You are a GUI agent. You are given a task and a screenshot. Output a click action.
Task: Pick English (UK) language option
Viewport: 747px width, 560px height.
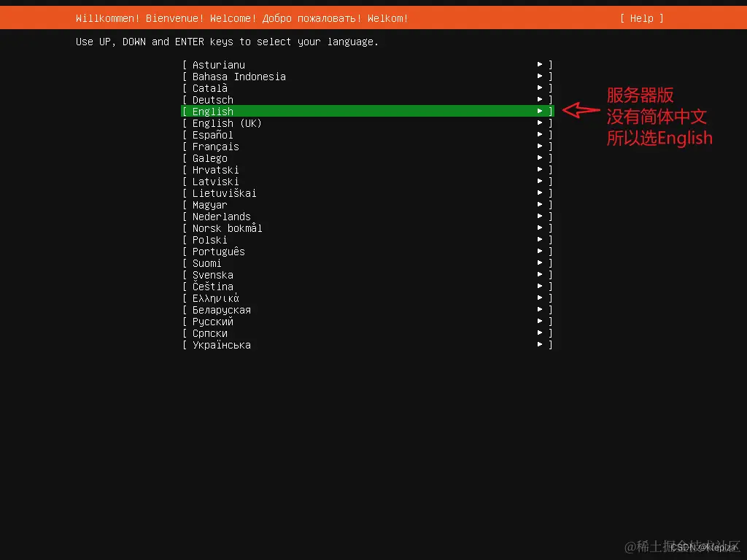coord(368,122)
